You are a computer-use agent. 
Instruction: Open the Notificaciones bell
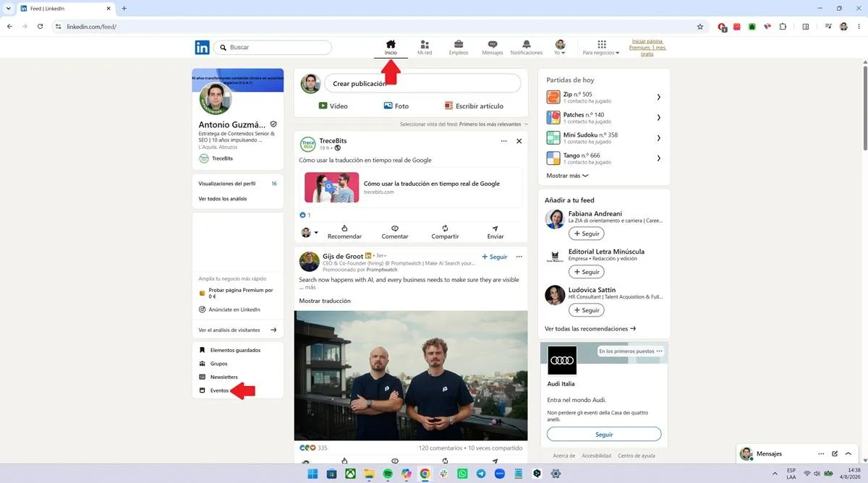click(526, 48)
